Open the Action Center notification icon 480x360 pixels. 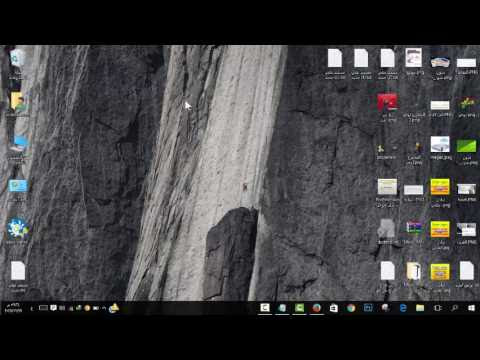[x=53, y=308]
